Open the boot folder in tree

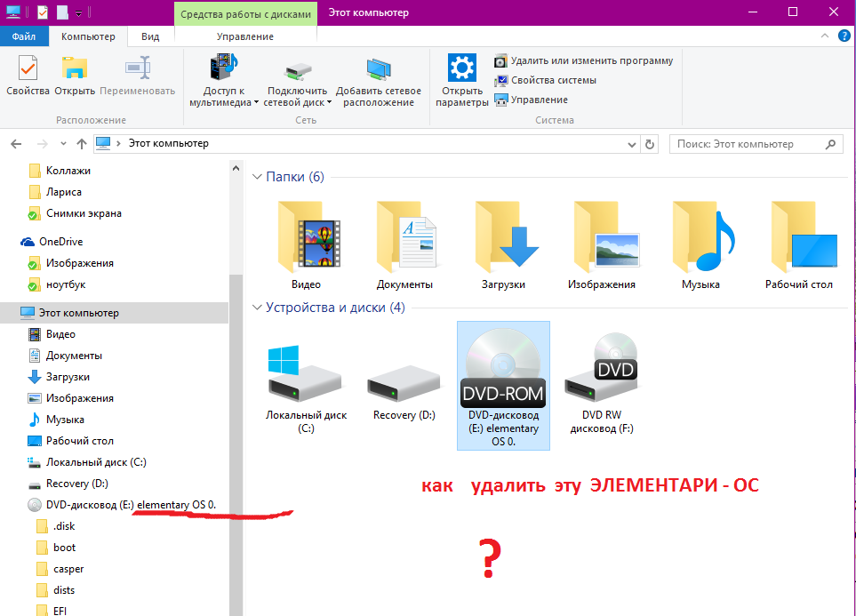[x=64, y=548]
